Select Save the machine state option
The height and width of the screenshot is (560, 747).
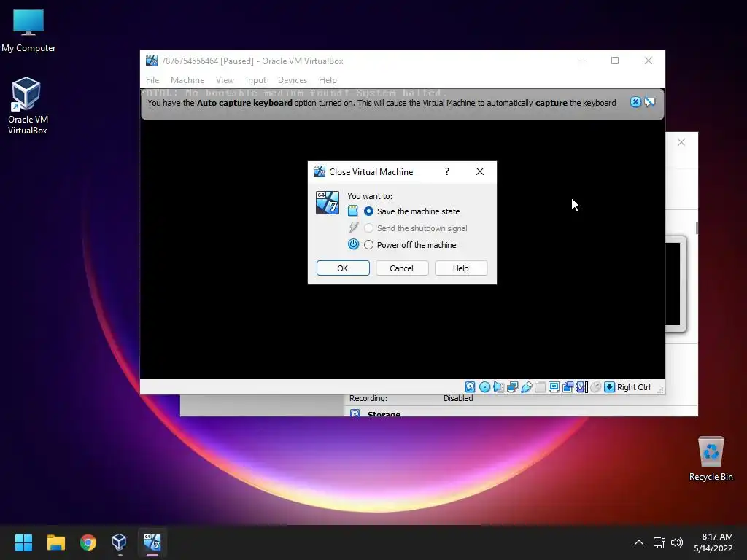pos(411,211)
